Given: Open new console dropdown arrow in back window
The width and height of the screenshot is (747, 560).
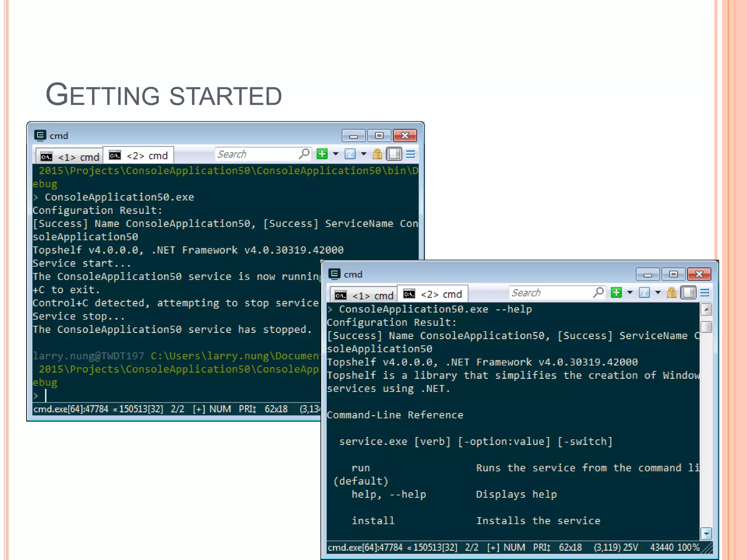Looking at the screenshot, I should point(336,154).
